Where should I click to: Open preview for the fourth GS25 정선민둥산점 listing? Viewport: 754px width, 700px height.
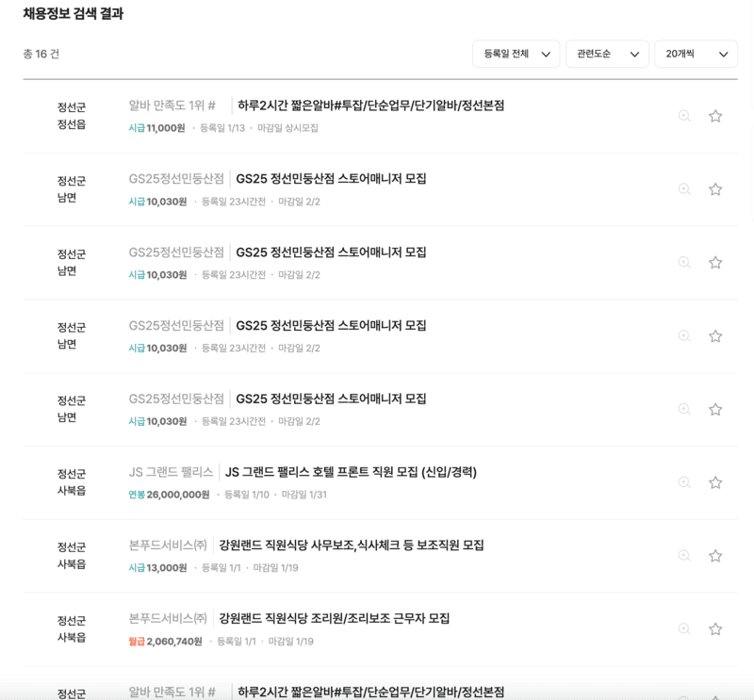682,409
